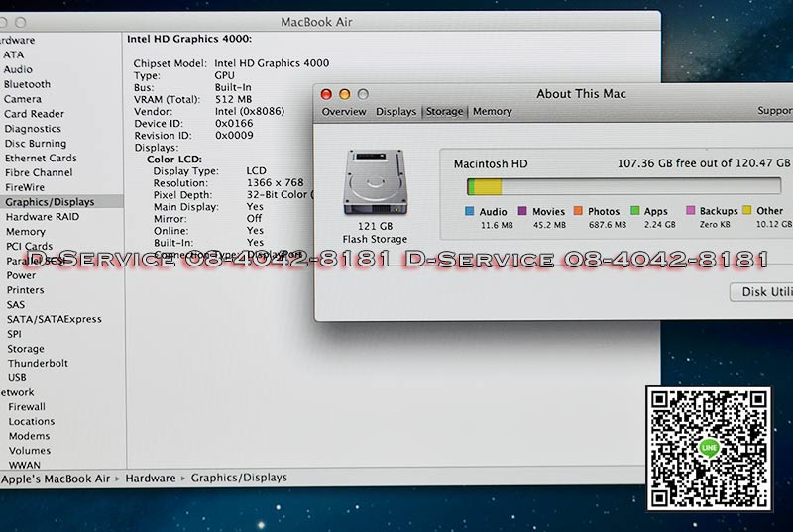Select Locations under Network

(x=31, y=421)
